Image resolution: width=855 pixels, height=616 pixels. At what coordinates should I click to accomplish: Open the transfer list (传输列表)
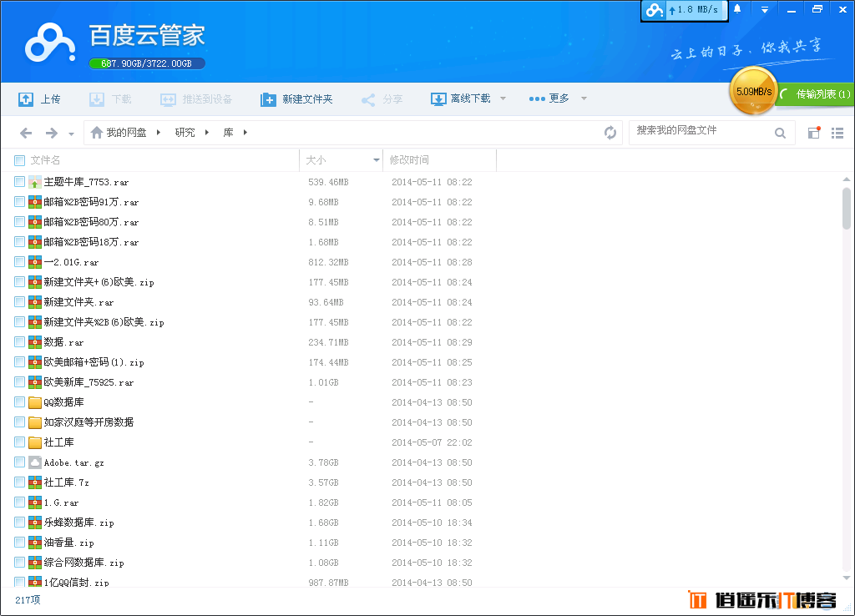pyautogui.click(x=817, y=94)
